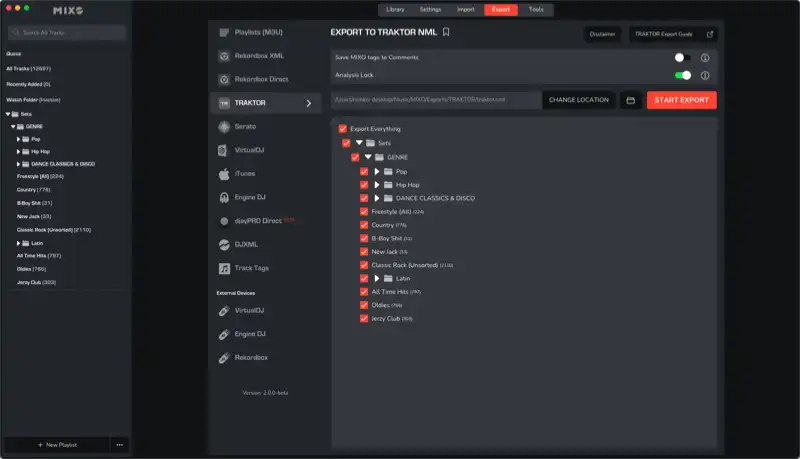800x459 pixels.
Task: Expand the Latin folder in left sidebar
Action: pos(18,243)
